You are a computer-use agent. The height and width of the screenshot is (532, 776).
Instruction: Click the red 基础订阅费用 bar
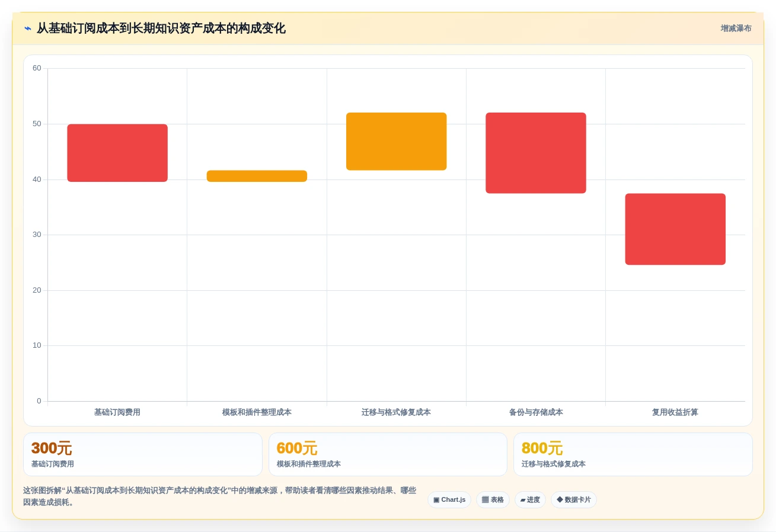coord(117,153)
